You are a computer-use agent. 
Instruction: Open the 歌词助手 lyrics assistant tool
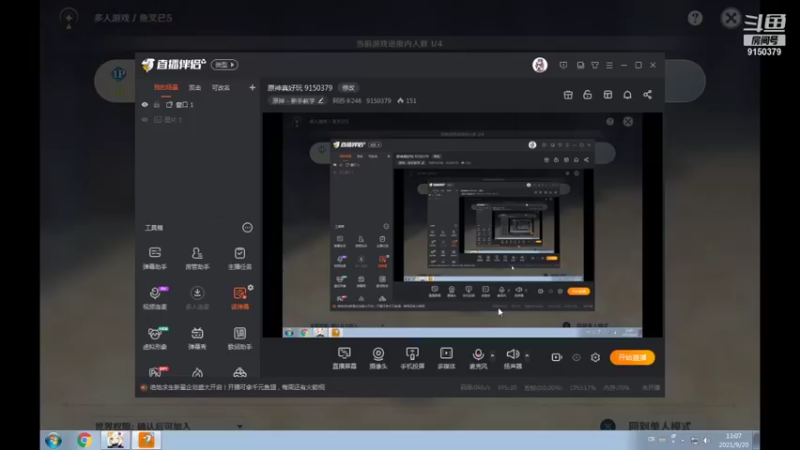coord(239,338)
